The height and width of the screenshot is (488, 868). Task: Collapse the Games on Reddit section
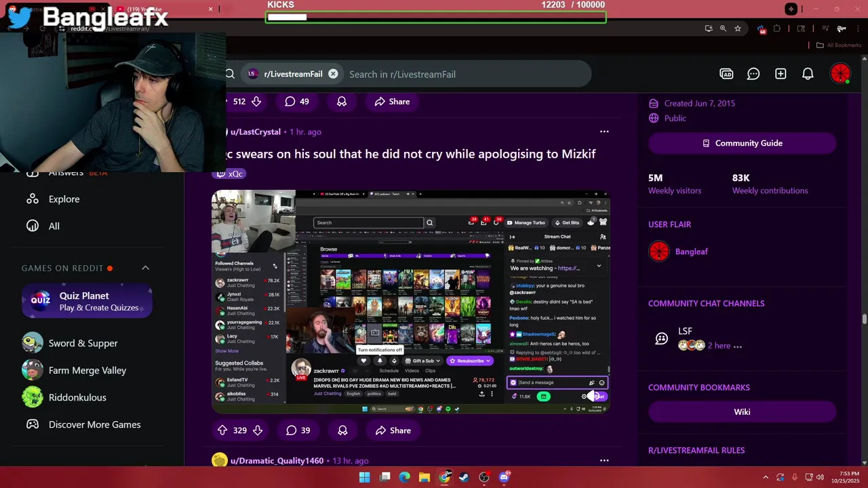point(145,268)
